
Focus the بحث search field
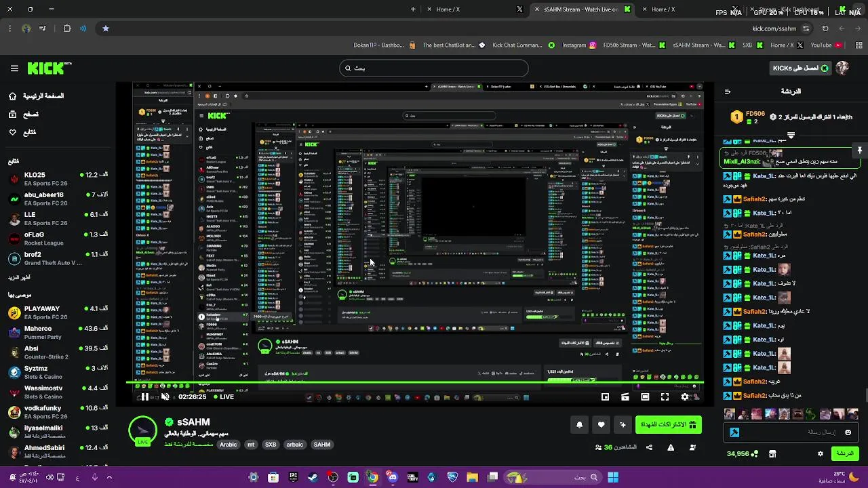(x=434, y=68)
